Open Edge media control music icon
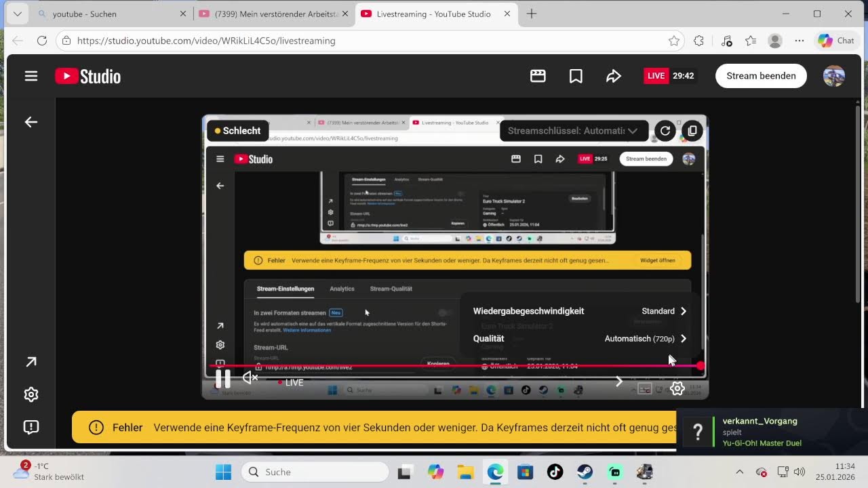The image size is (868, 488). (727, 41)
